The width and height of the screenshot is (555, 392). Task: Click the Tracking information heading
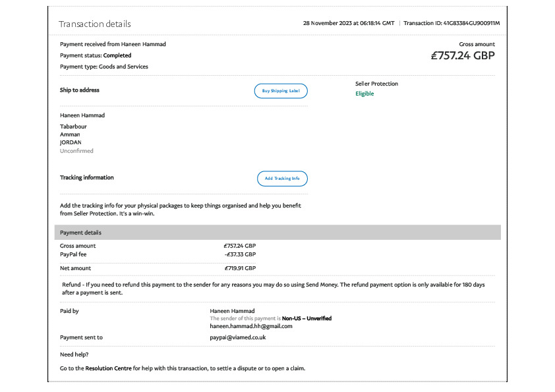[x=86, y=177]
